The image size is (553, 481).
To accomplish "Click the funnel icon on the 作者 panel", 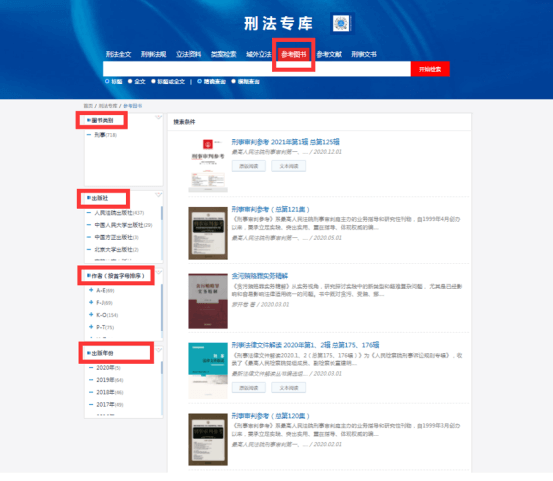I will click(x=159, y=272).
